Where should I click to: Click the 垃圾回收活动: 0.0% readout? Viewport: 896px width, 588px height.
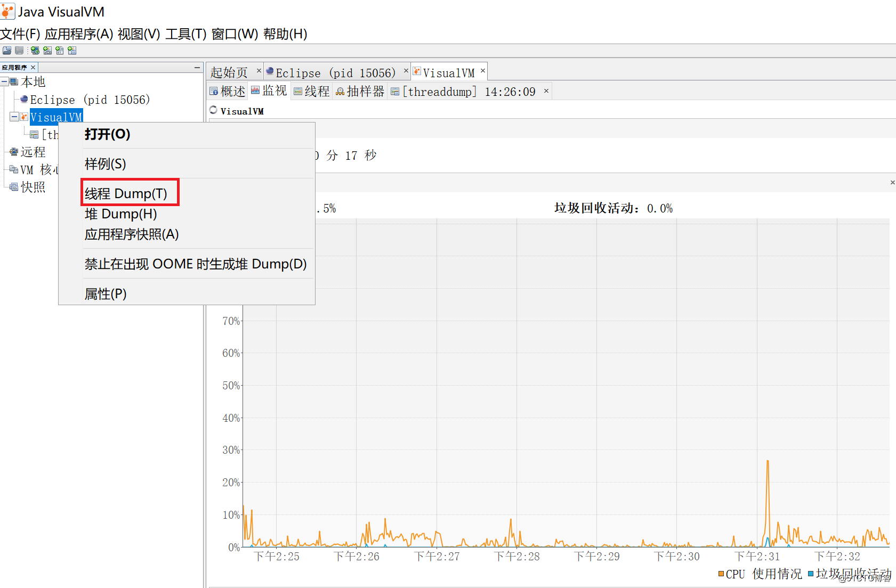pyautogui.click(x=614, y=208)
